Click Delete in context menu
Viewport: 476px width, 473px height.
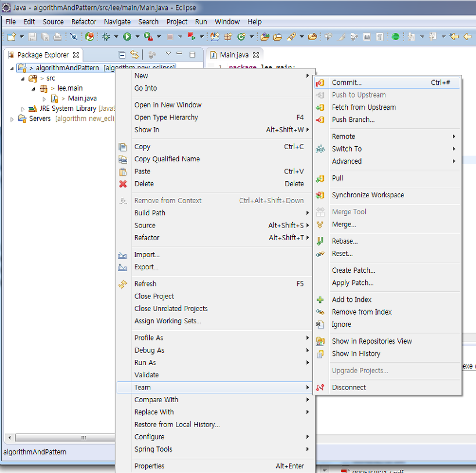214,184
